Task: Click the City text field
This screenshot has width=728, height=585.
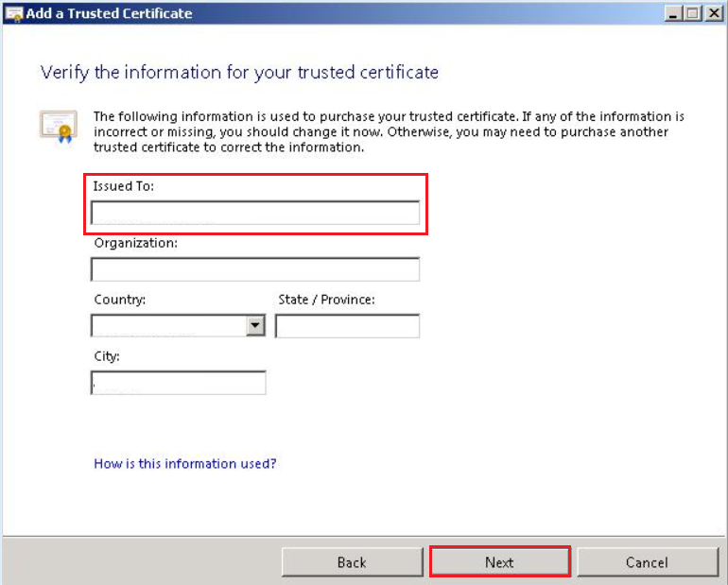Action: pos(179,383)
